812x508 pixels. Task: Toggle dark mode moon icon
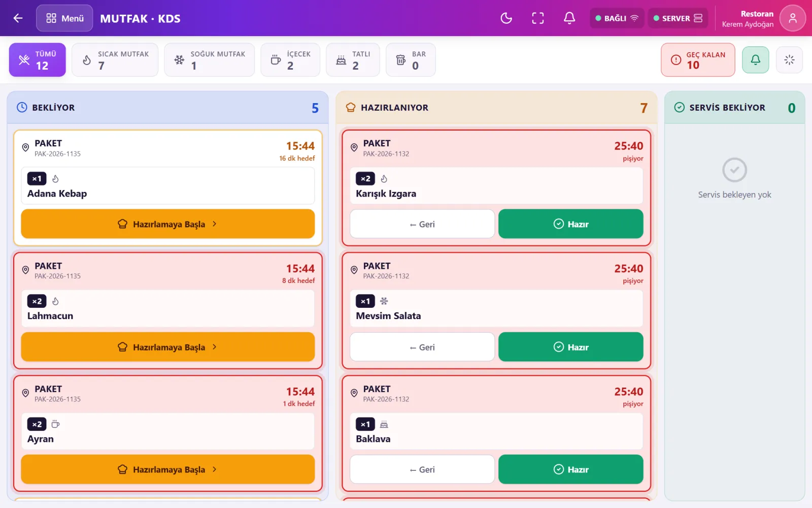(506, 18)
